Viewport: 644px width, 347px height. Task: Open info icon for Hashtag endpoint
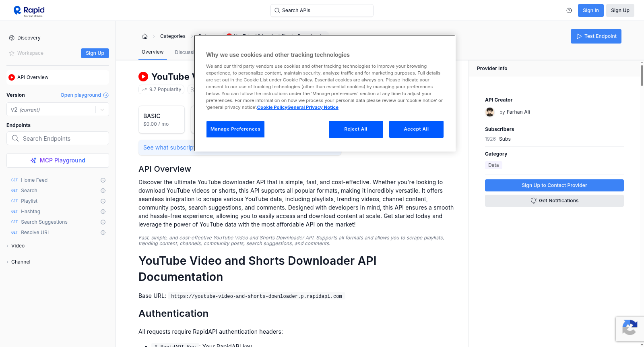[x=103, y=212]
